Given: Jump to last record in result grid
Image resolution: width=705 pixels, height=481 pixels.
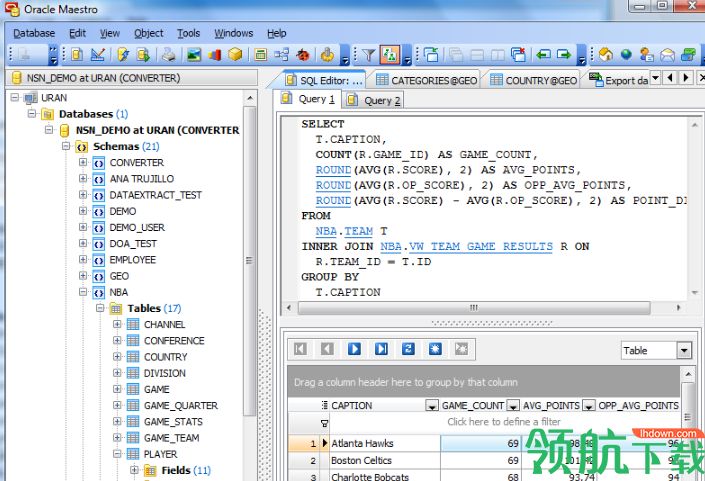Looking at the screenshot, I should pyautogui.click(x=381, y=348).
